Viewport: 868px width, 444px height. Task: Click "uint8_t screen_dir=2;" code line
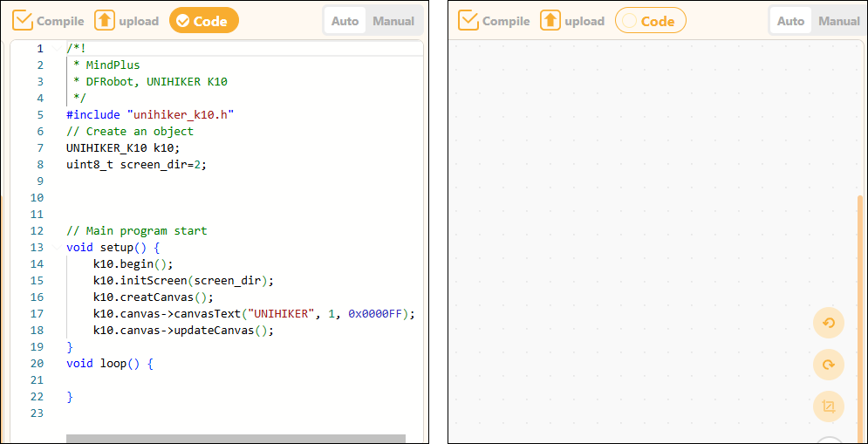pos(137,164)
